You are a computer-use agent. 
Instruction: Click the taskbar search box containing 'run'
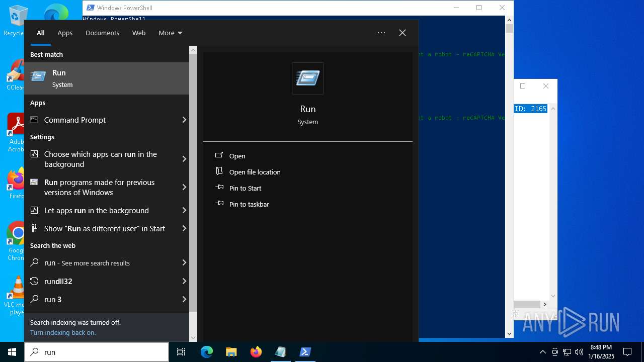[97, 352]
